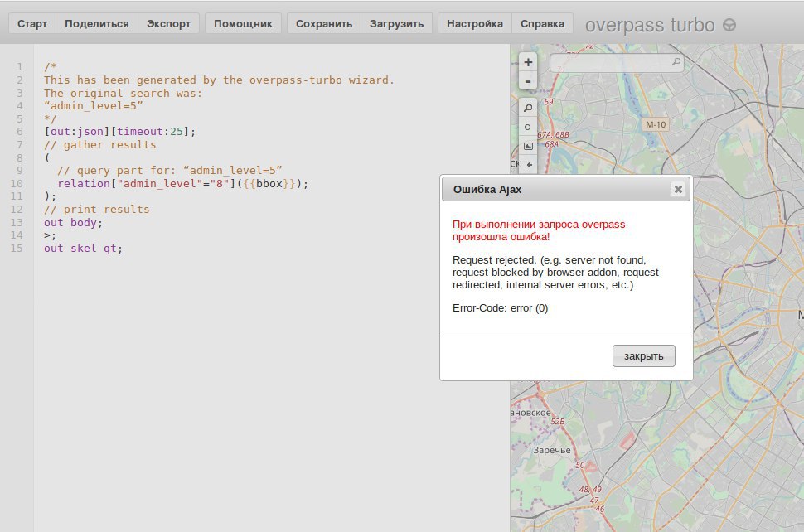Screen dimensions: 804x532
Task: Click the [out:json][timeout:25]; code line
Action: [x=119, y=132]
